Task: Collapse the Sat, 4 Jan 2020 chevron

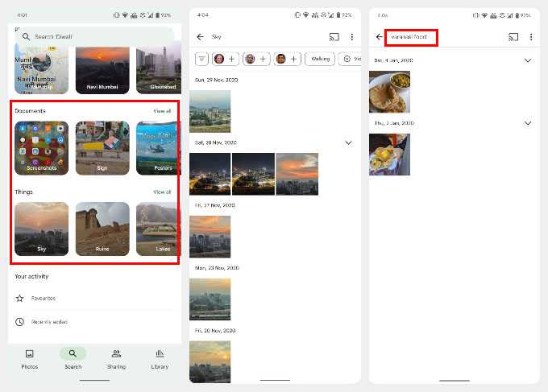Action: [x=528, y=60]
